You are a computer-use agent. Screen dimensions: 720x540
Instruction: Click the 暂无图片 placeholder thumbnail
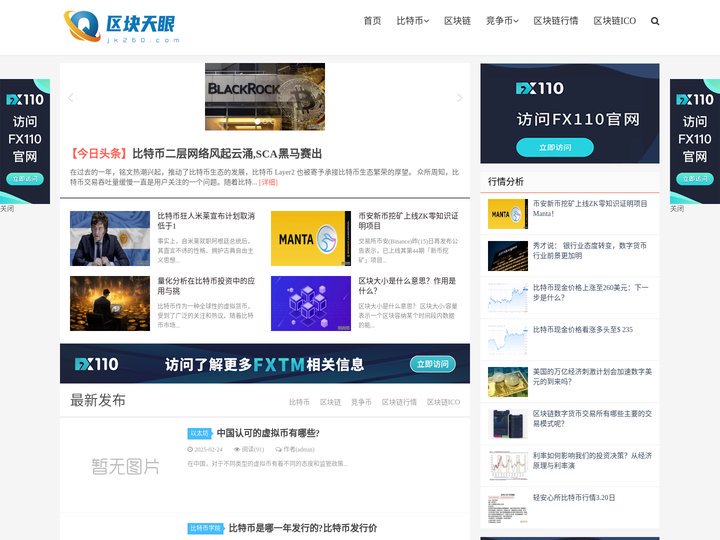(x=125, y=466)
